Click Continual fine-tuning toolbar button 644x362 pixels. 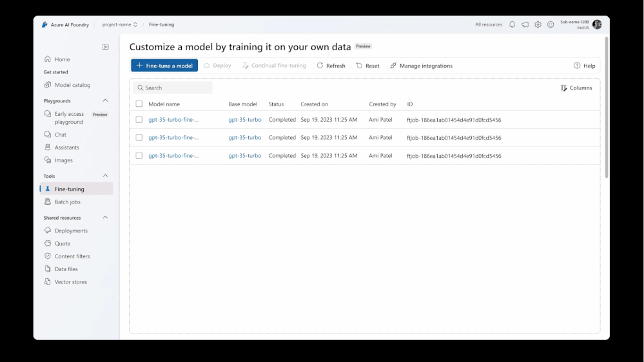coord(274,66)
